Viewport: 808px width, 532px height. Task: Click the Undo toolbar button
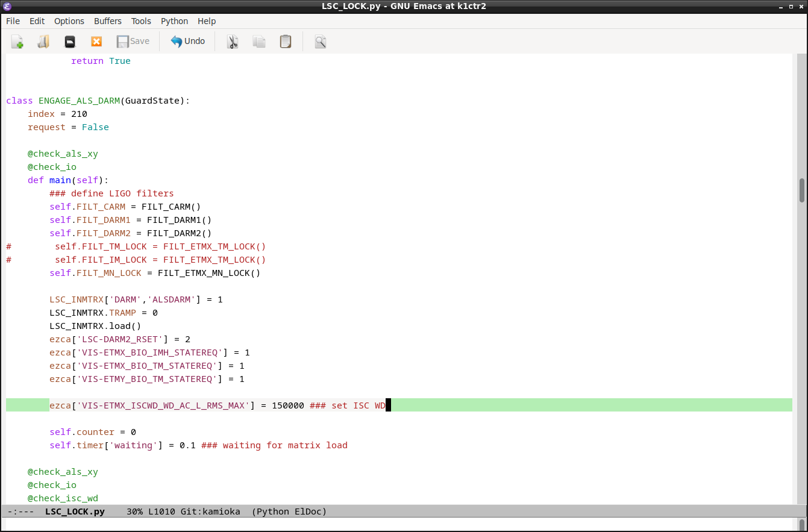coord(188,42)
